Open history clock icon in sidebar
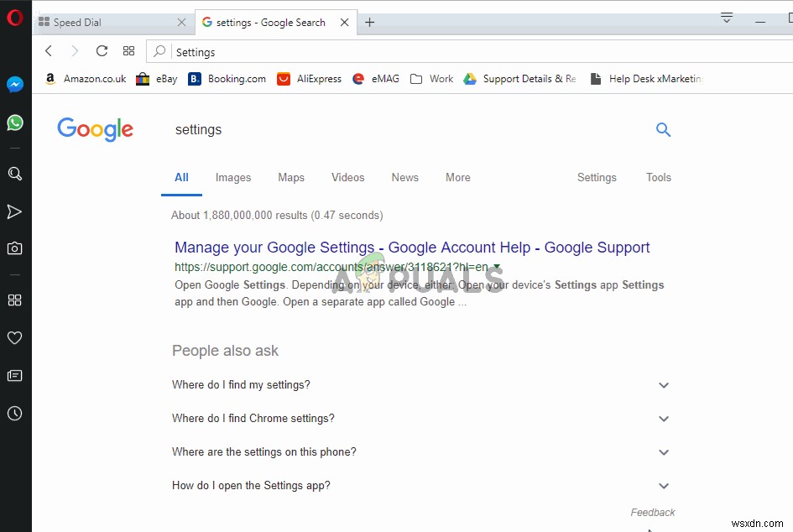Image resolution: width=793 pixels, height=532 pixels. (15, 414)
